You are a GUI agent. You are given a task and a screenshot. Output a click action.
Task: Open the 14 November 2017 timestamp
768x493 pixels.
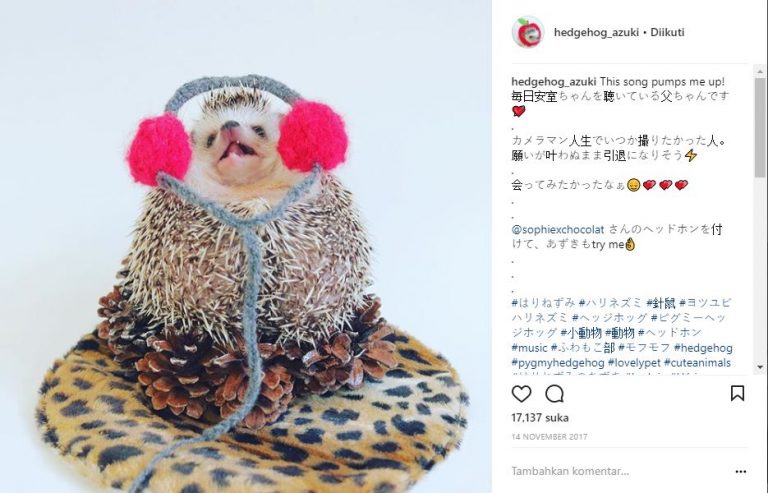(x=549, y=437)
